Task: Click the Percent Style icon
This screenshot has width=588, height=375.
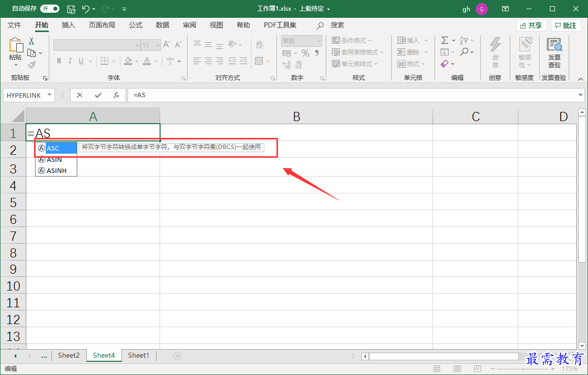Action: [x=305, y=53]
